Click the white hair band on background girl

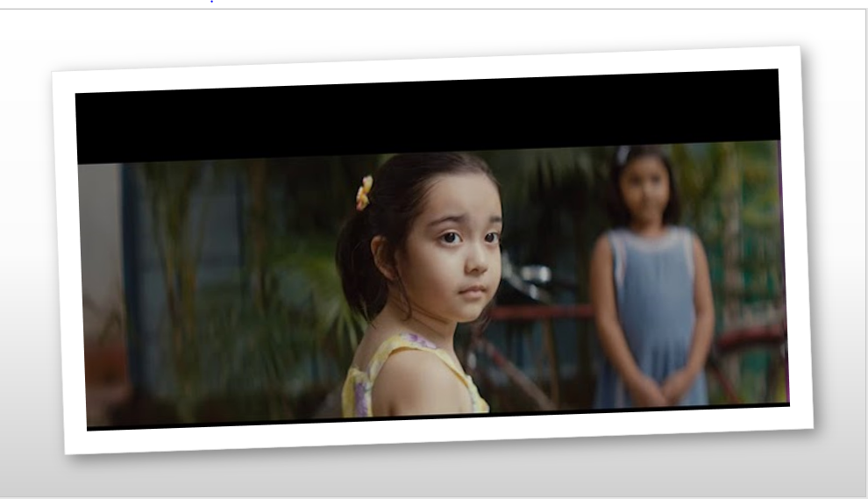[x=623, y=156]
